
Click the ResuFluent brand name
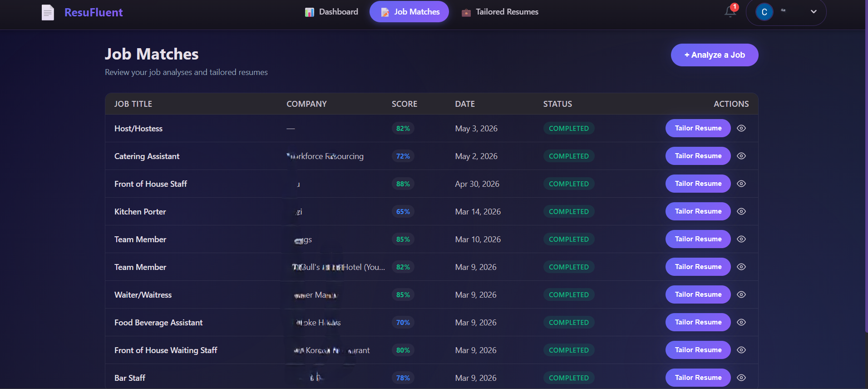click(94, 12)
